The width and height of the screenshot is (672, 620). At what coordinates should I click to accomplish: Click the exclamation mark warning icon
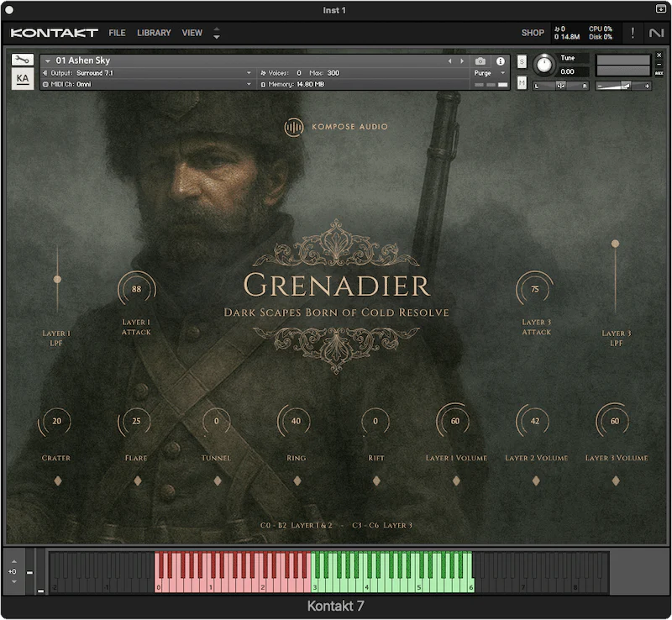633,33
